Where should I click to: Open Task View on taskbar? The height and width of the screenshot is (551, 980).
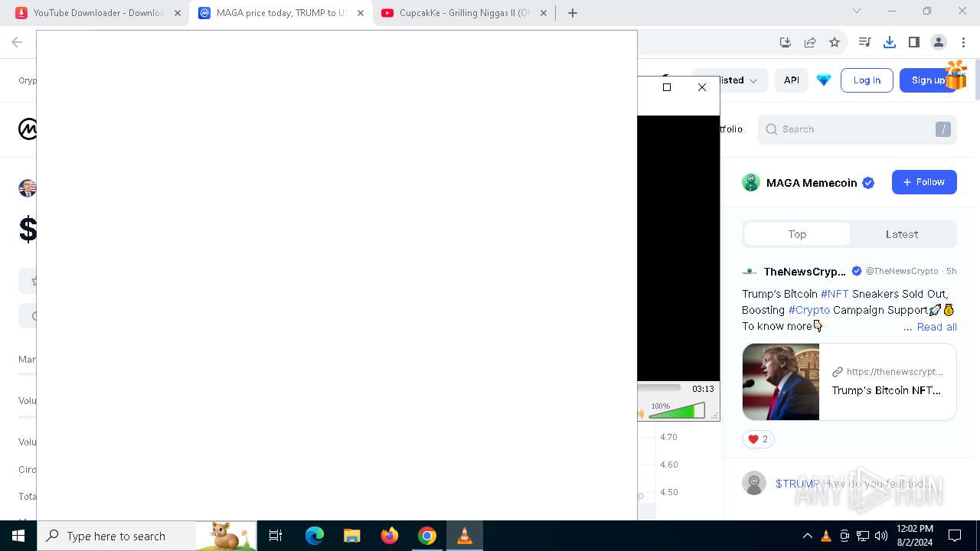(276, 536)
